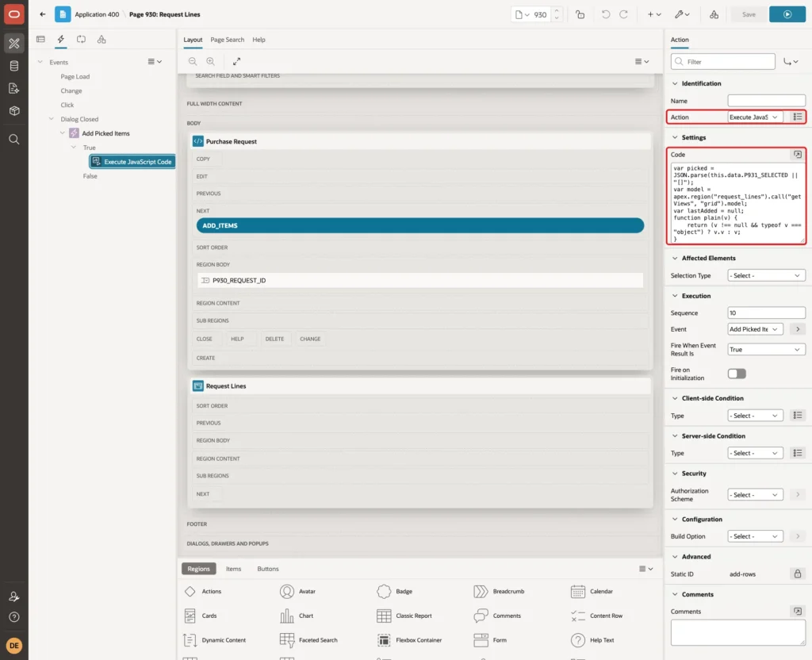Zoom in the layout view
Screen dimensions: 812x660
tap(210, 61)
